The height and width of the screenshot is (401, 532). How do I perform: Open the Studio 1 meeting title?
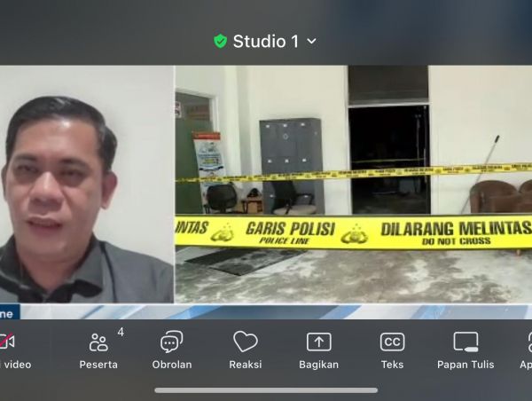[265, 42]
